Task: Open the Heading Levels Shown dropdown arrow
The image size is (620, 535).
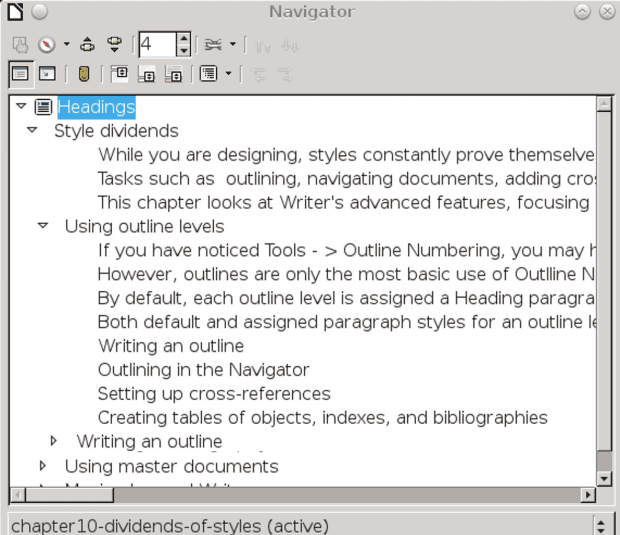Action: pyautogui.click(x=228, y=74)
